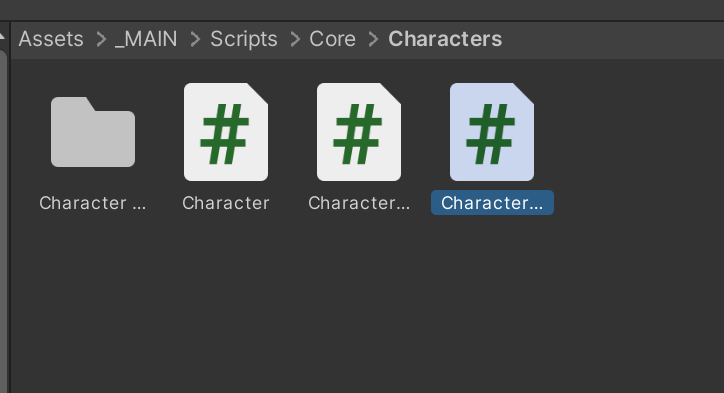The width and height of the screenshot is (724, 393).
Task: Select the Character C# script icon
Action: (x=226, y=132)
